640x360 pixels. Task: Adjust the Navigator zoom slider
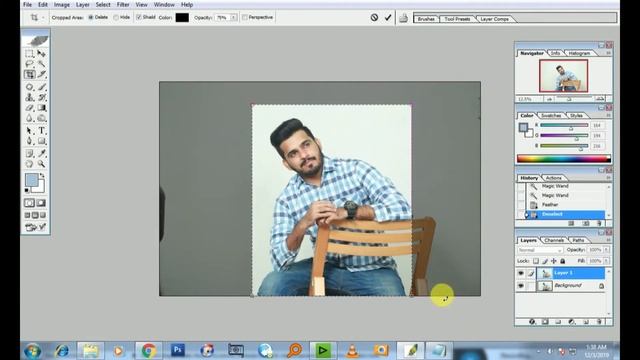pos(569,99)
